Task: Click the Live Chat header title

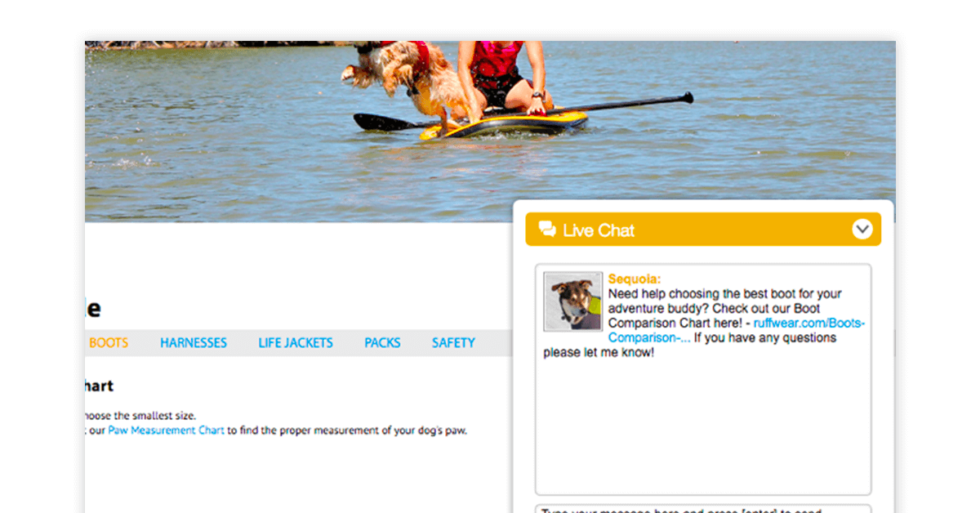Action: click(x=599, y=230)
